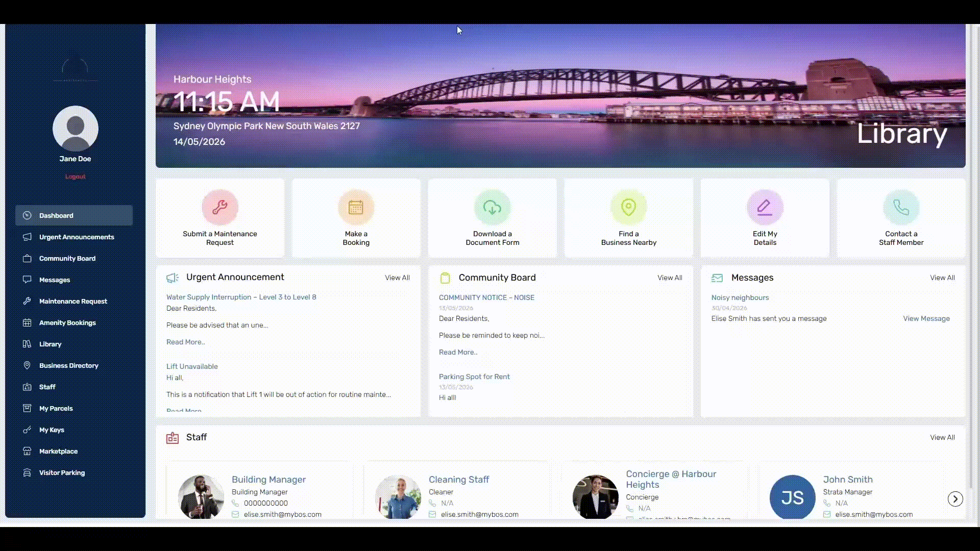The image size is (980, 551).
Task: Click the Community Board sidebar icon
Action: pos(27,258)
